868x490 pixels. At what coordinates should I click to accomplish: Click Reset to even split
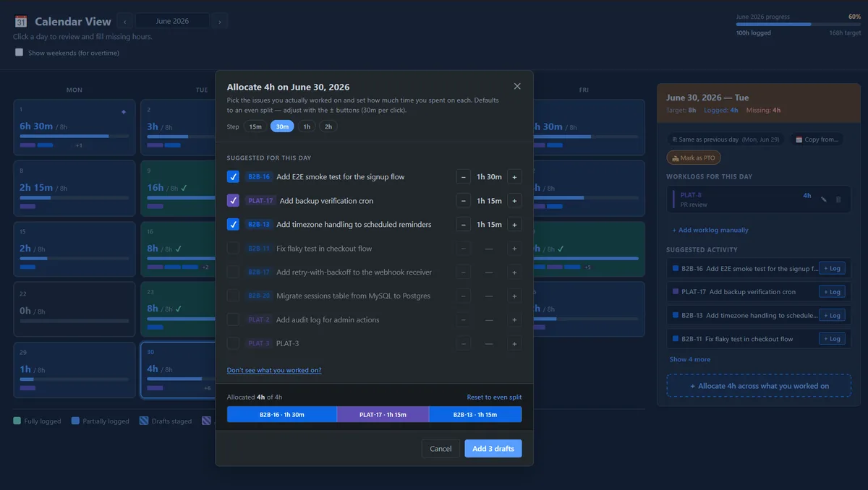point(494,397)
